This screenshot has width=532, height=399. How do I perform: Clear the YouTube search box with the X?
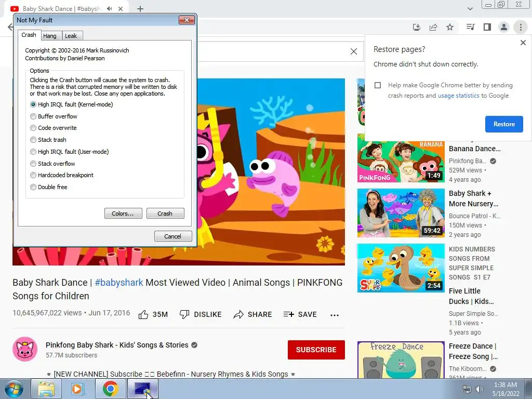353,51
